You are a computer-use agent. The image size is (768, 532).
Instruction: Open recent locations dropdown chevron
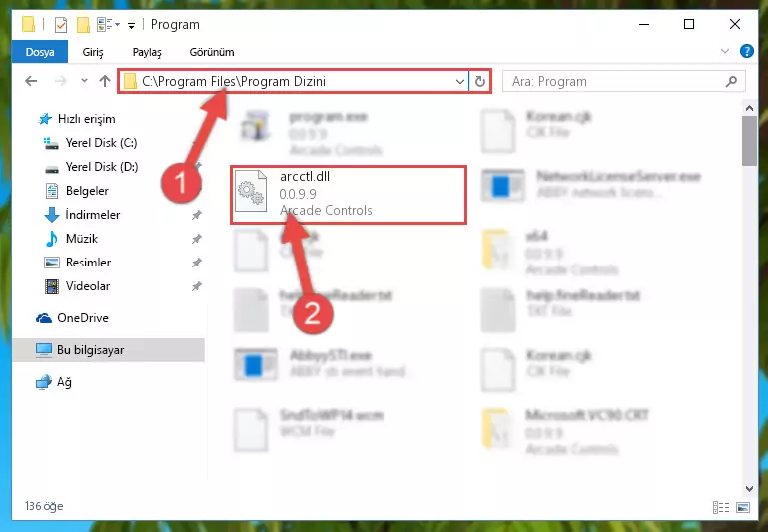click(x=84, y=81)
